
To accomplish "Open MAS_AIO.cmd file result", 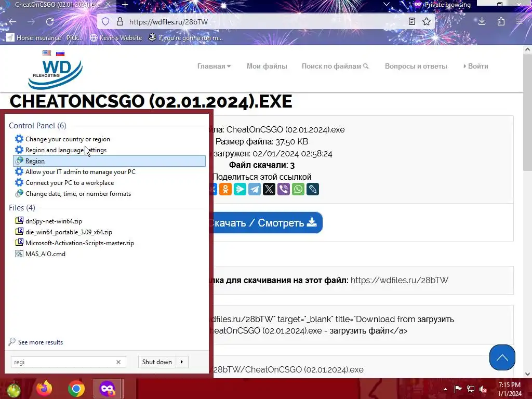I will pyautogui.click(x=109, y=254).
